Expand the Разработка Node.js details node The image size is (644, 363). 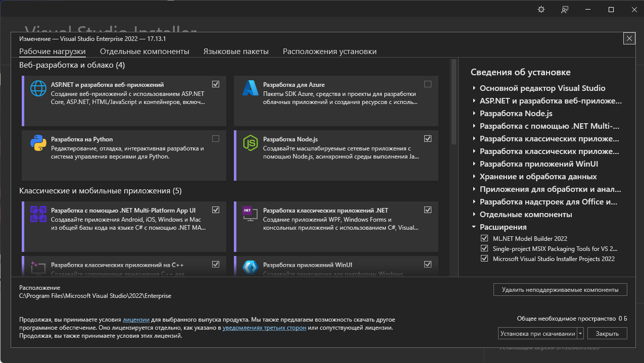474,114
